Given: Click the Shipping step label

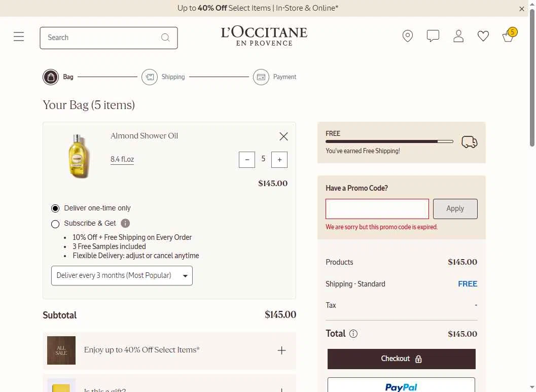Looking at the screenshot, I should click(173, 77).
